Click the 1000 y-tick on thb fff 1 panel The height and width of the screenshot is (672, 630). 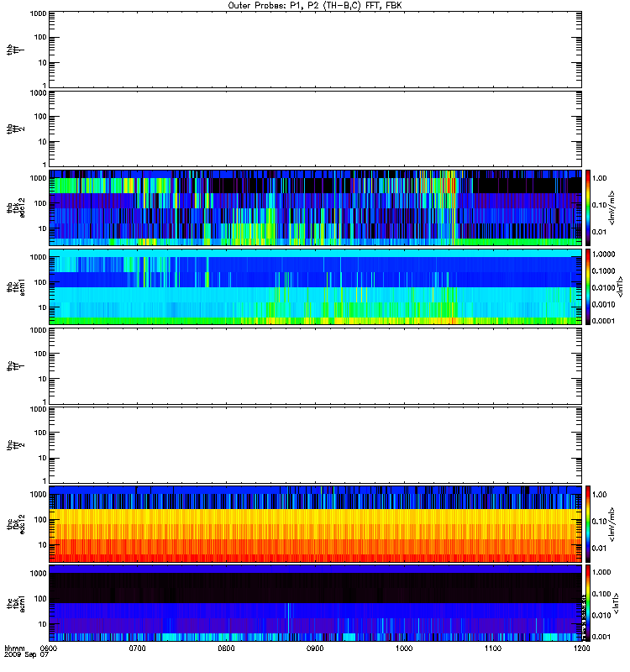point(38,13)
